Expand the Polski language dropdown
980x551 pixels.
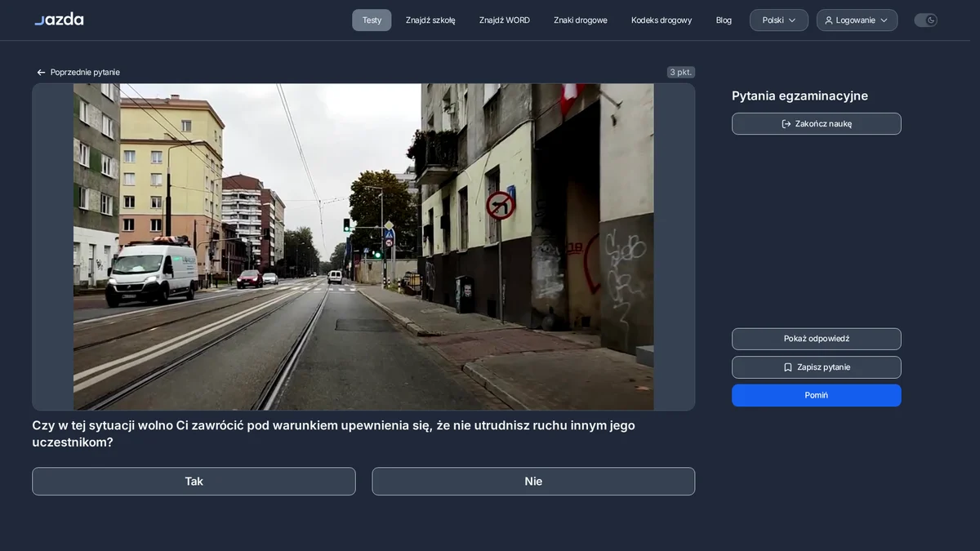[779, 20]
